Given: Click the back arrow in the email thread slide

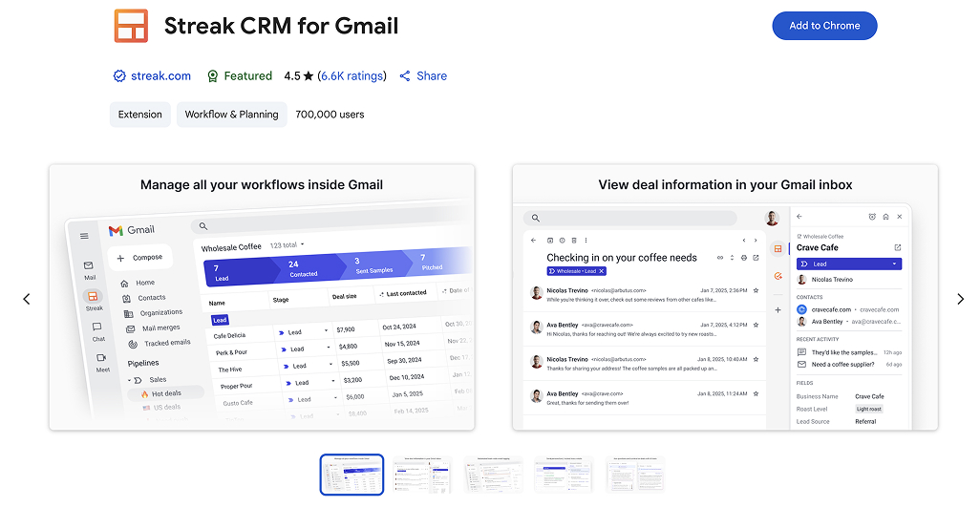Looking at the screenshot, I should tap(533, 241).
